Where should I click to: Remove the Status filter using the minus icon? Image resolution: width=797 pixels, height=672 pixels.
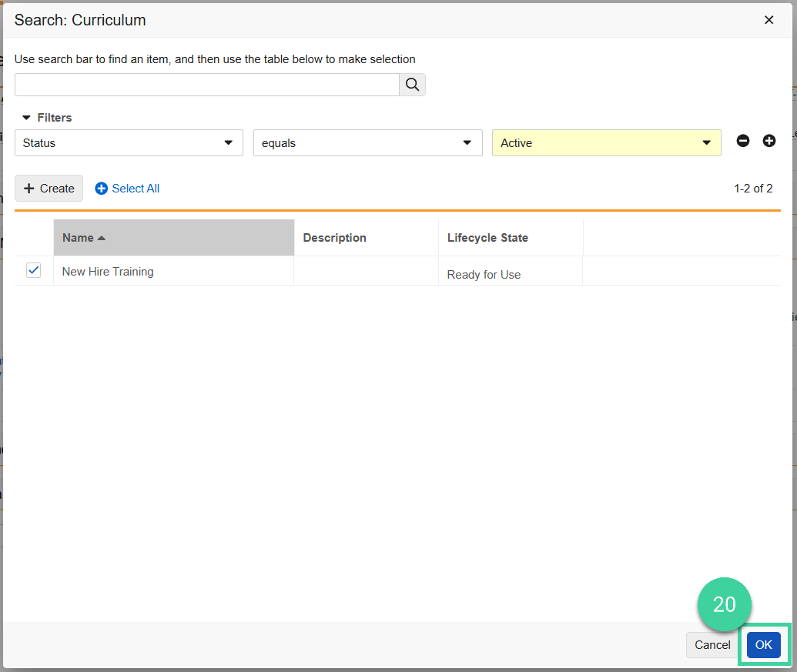(x=742, y=141)
